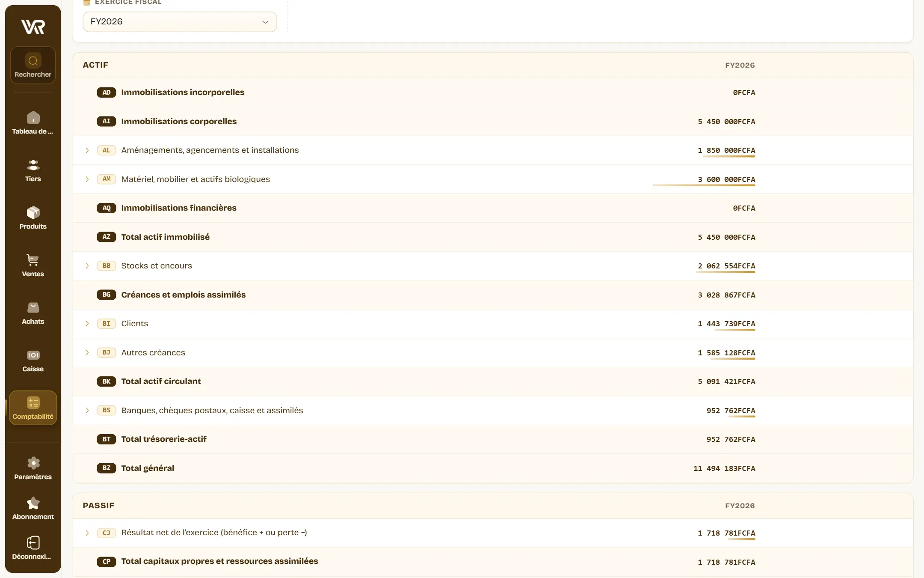Viewport: 924px width, 578px height.
Task: Click the 11 494 183FCFA total value
Action: pyautogui.click(x=724, y=468)
